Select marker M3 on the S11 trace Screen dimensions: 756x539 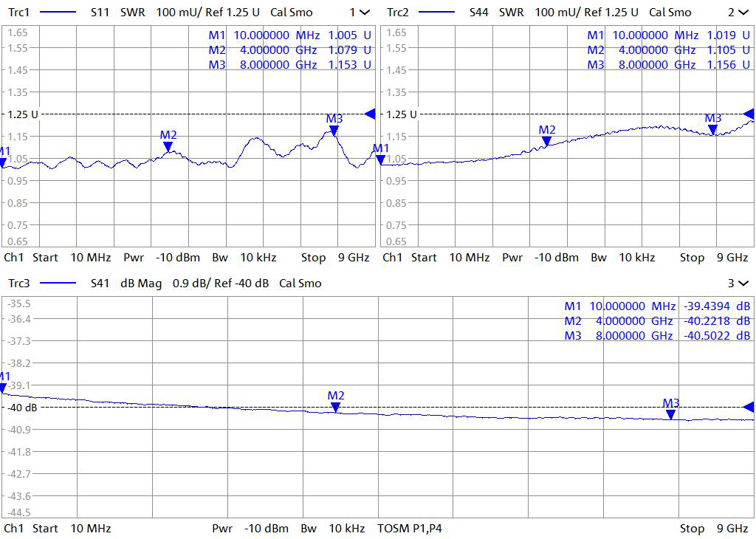pyautogui.click(x=334, y=129)
